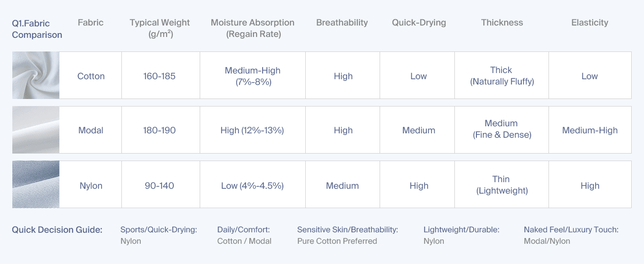This screenshot has width=644, height=264.
Task: Click the Q1.Fabric Comparison title
Action: (x=37, y=29)
